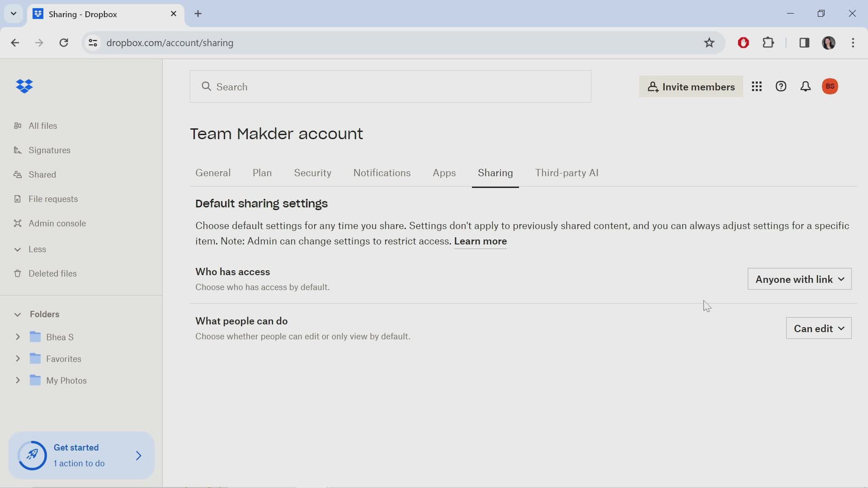
Task: Open the apps grid icon
Action: [x=757, y=86]
